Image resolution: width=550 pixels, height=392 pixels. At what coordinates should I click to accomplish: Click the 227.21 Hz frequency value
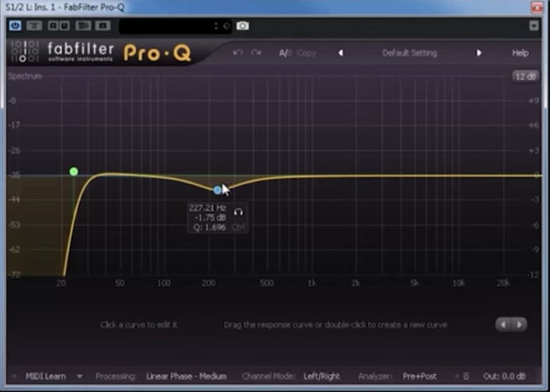click(207, 208)
